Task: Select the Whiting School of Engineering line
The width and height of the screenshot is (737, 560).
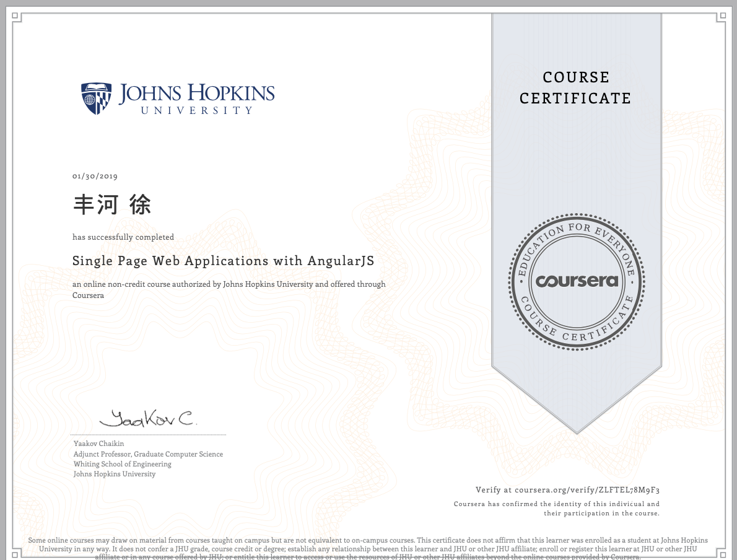Action: [x=121, y=463]
